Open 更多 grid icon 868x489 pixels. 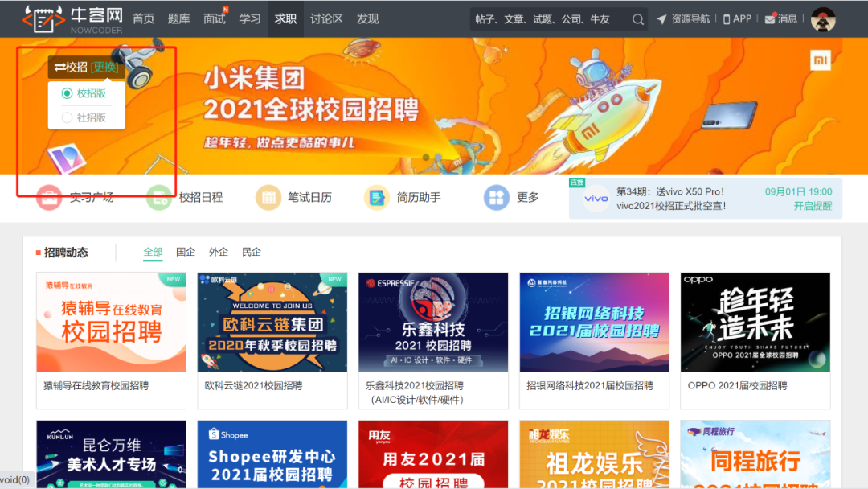pyautogui.click(x=497, y=197)
